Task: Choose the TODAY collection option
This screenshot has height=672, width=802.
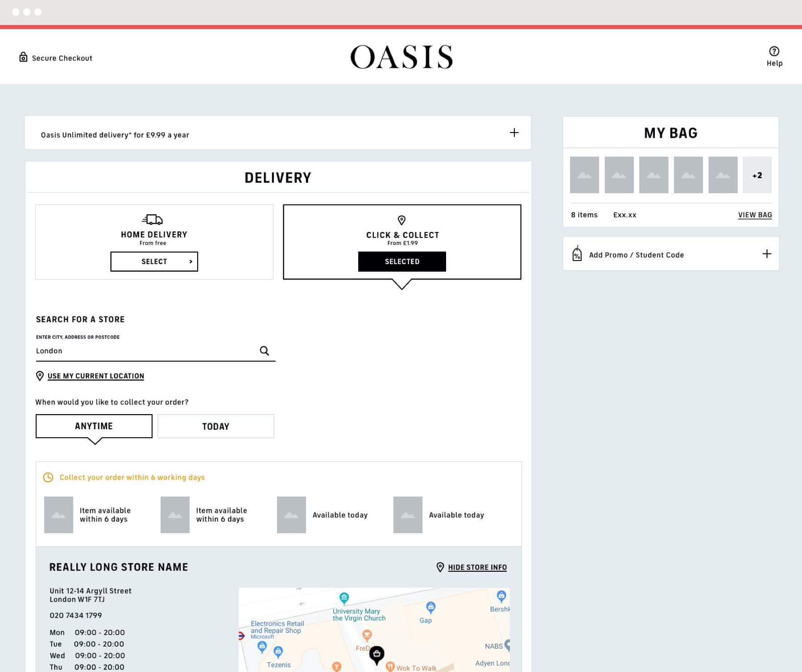Action: [216, 426]
